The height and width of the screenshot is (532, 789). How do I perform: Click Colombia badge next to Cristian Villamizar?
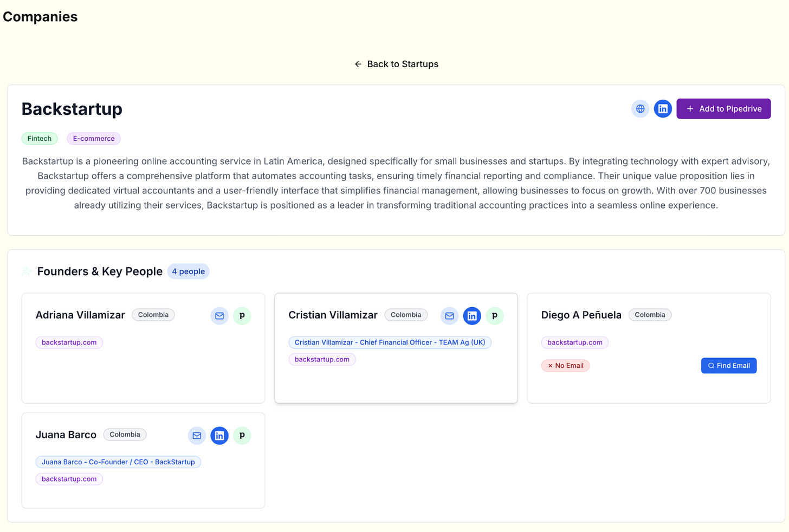pyautogui.click(x=406, y=315)
